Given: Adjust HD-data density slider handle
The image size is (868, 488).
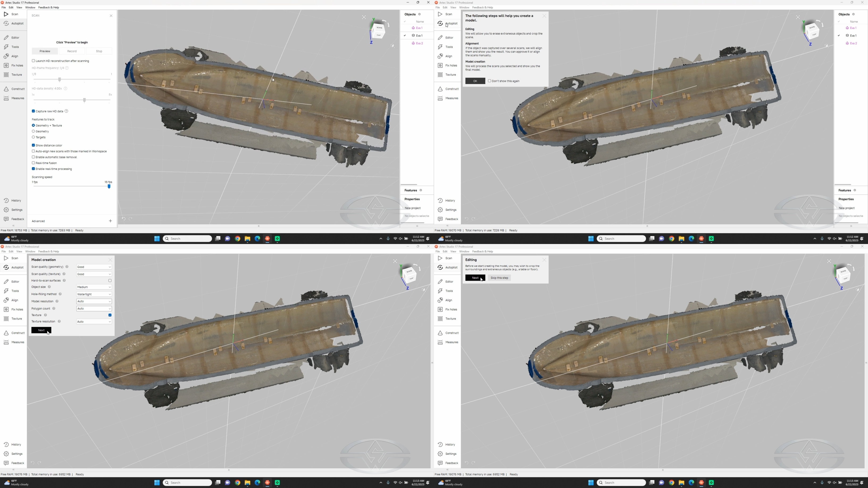Looking at the screenshot, I should click(x=85, y=100).
